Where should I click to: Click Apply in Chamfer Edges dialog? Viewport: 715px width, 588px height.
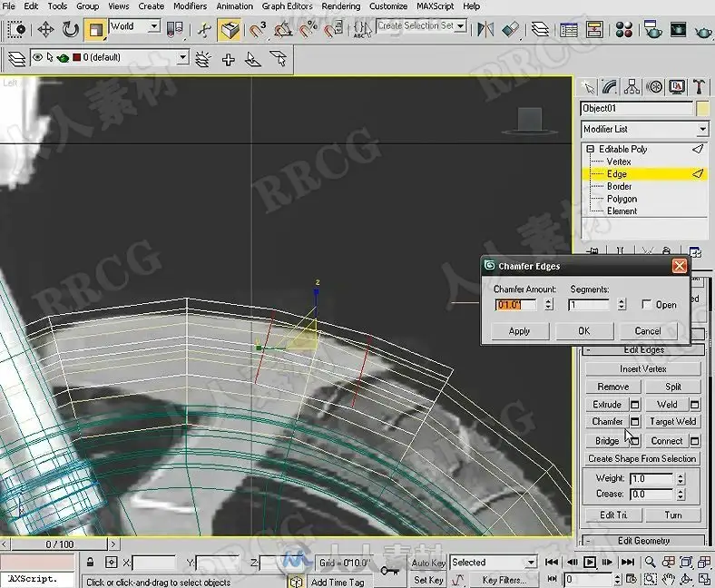coord(519,331)
